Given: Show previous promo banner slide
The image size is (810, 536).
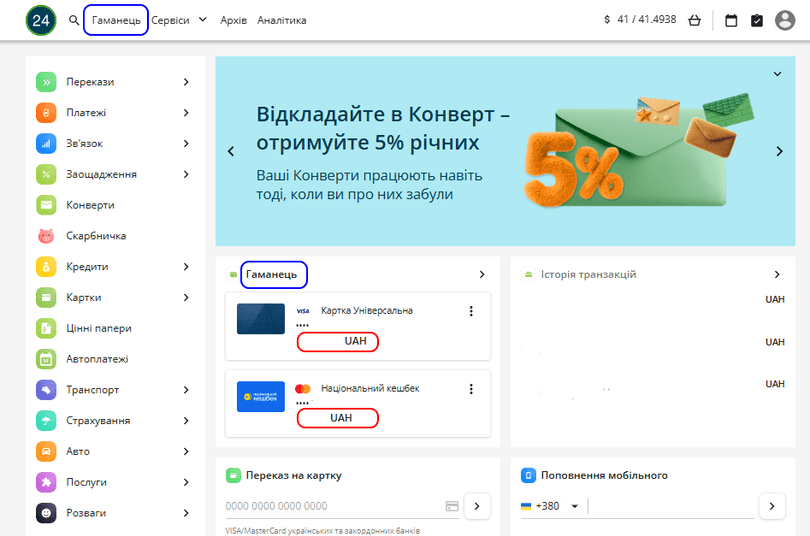Looking at the screenshot, I should click(231, 151).
